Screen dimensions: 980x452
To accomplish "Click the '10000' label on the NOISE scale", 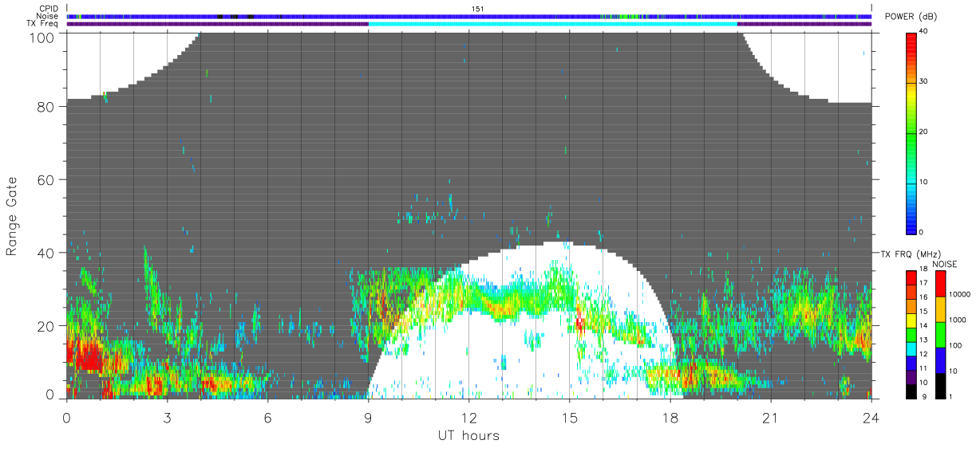I will point(959,294).
